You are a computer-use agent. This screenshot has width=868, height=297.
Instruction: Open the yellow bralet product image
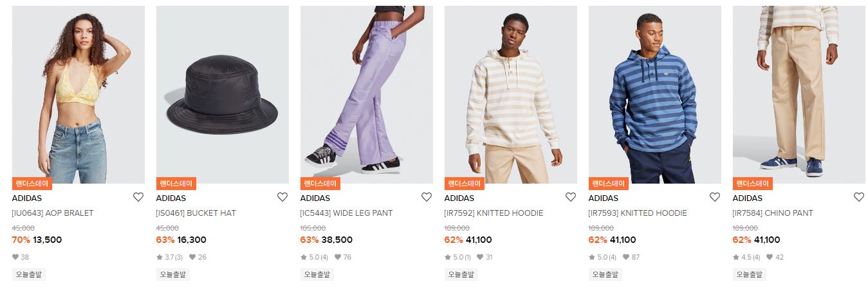[x=78, y=95]
